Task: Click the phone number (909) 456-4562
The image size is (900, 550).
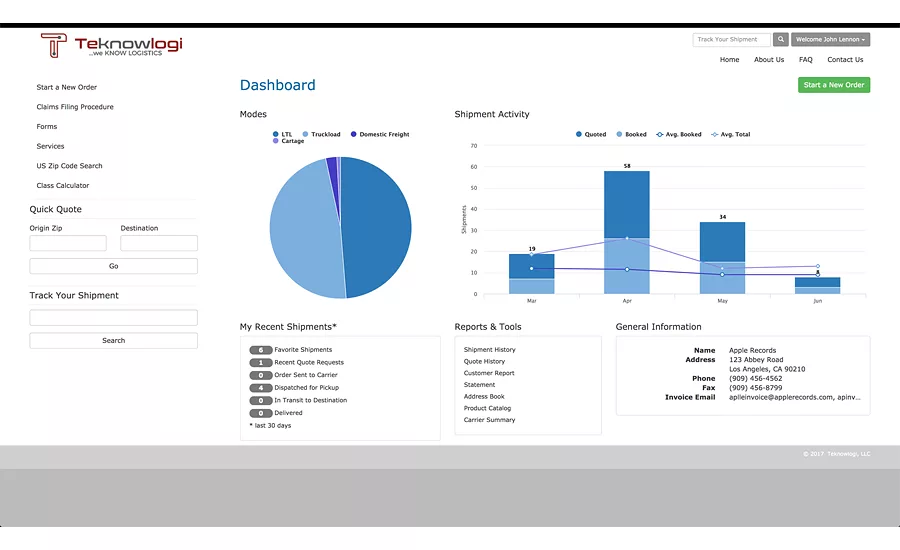Action: (x=755, y=378)
